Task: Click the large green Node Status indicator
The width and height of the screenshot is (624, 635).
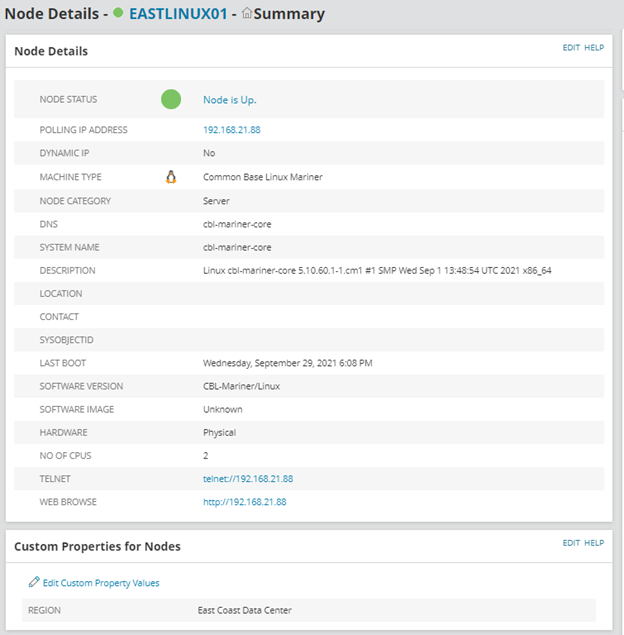Action: click(x=171, y=99)
